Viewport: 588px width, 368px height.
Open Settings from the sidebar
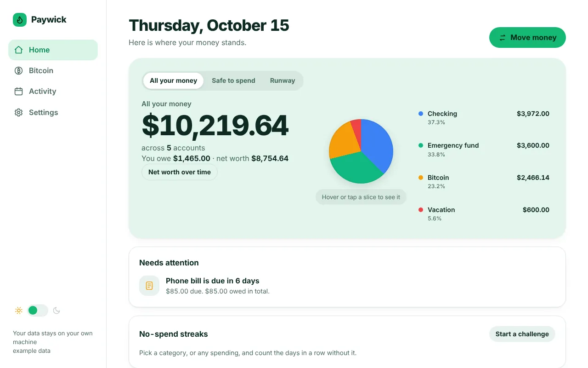click(53, 113)
